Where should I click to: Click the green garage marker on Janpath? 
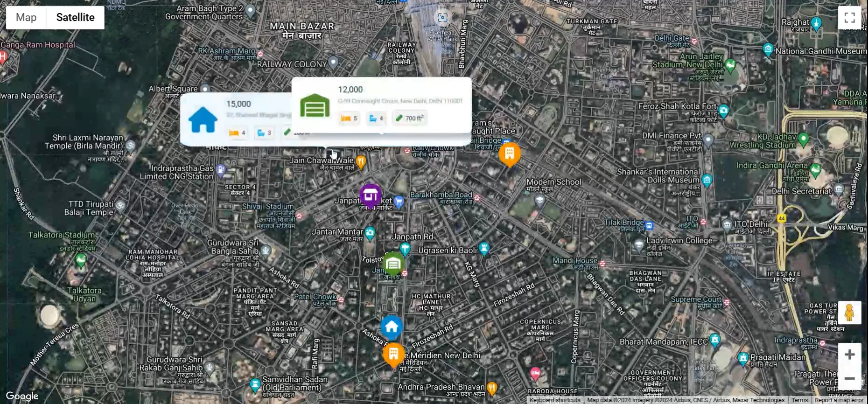click(x=393, y=265)
